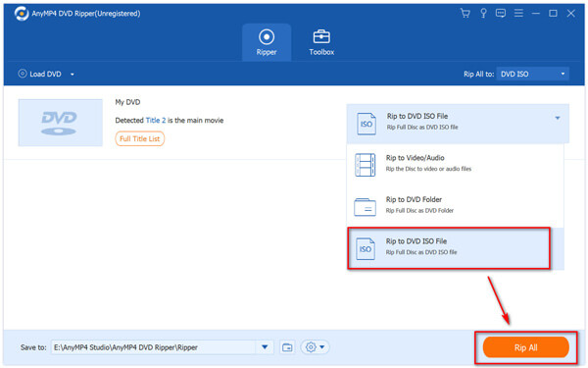The width and height of the screenshot is (588, 368).
Task: Switch to the Ripper tab
Action: pyautogui.click(x=267, y=42)
